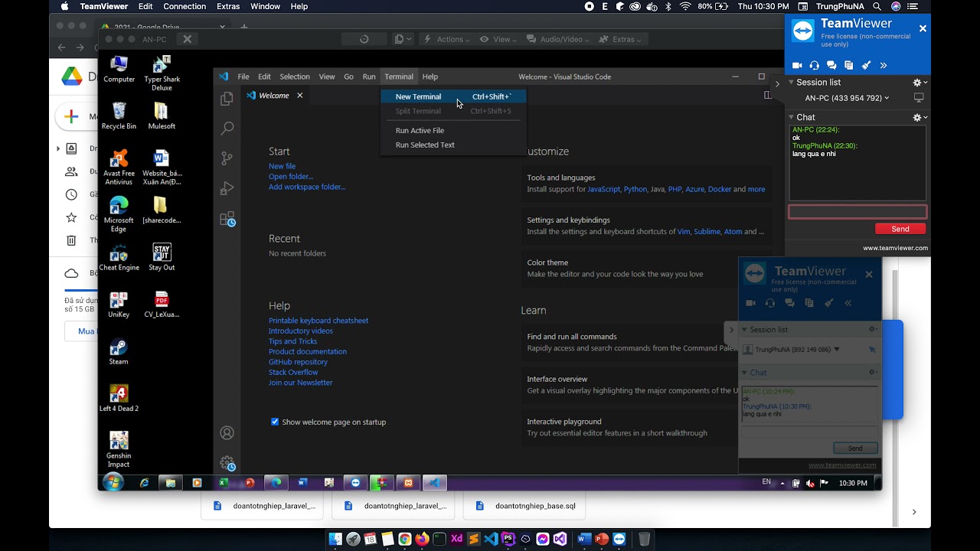980x551 pixels.
Task: Open Source Control view in VS Code
Action: pos(227,158)
